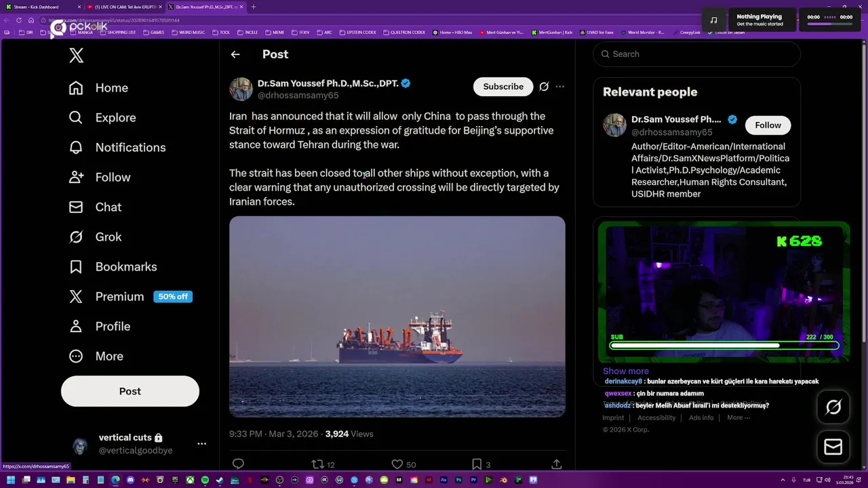Open Grok from the sidebar
The width and height of the screenshot is (868, 488).
coord(95,237)
